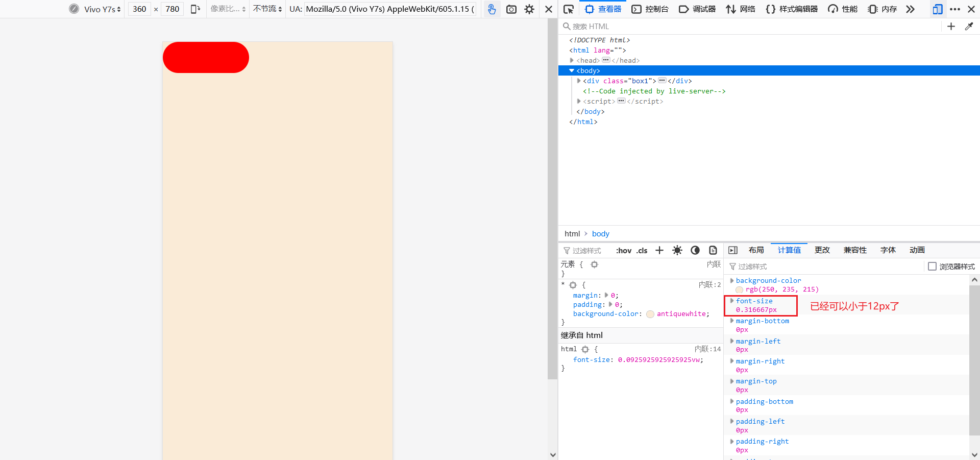Show more devtools tabs chevron
This screenshot has height=460, width=980.
click(x=910, y=9)
